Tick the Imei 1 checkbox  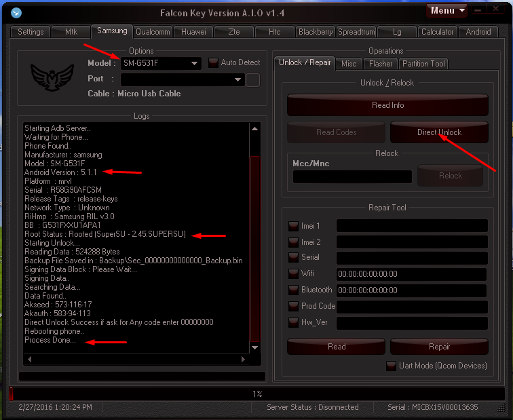tap(293, 226)
